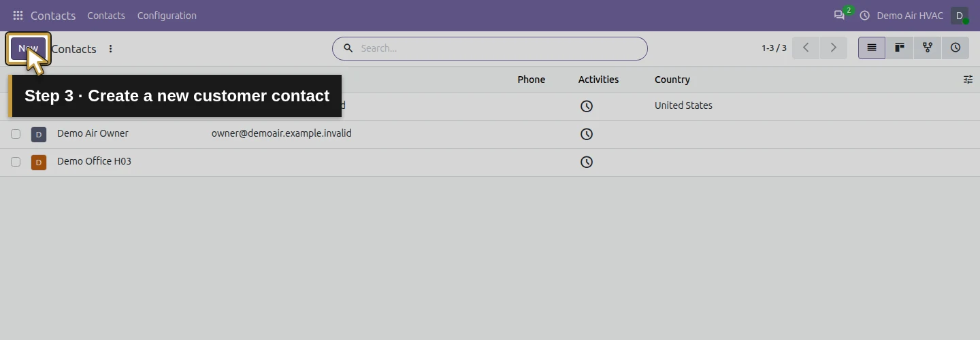Switch to activity view
Image resolution: width=980 pixels, height=340 pixels.
pyautogui.click(x=955, y=48)
